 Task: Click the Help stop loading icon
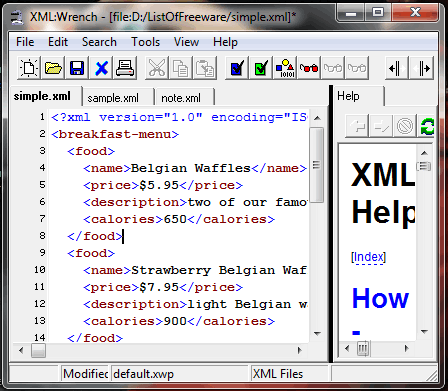(405, 126)
